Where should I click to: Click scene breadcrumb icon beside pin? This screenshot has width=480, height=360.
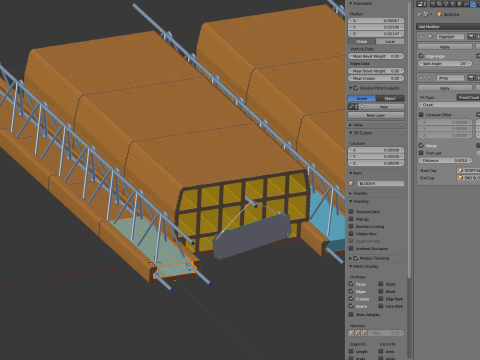pos(426,14)
